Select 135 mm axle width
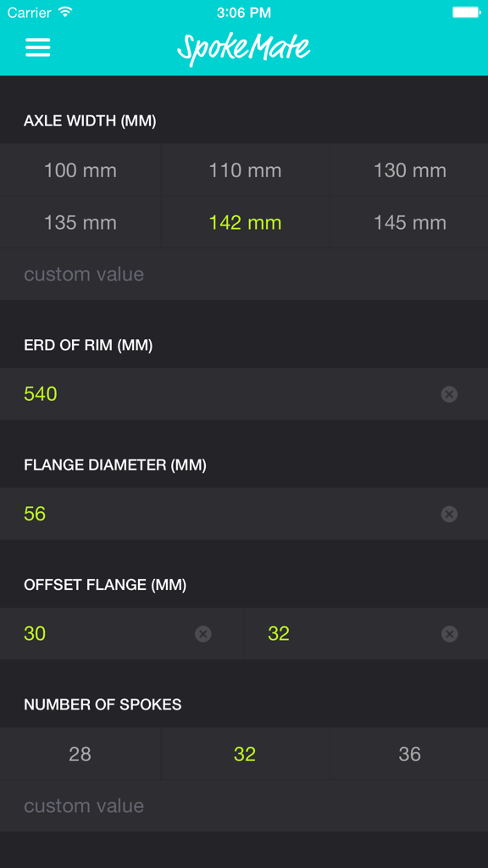This screenshot has height=868, width=488. pos(80,222)
